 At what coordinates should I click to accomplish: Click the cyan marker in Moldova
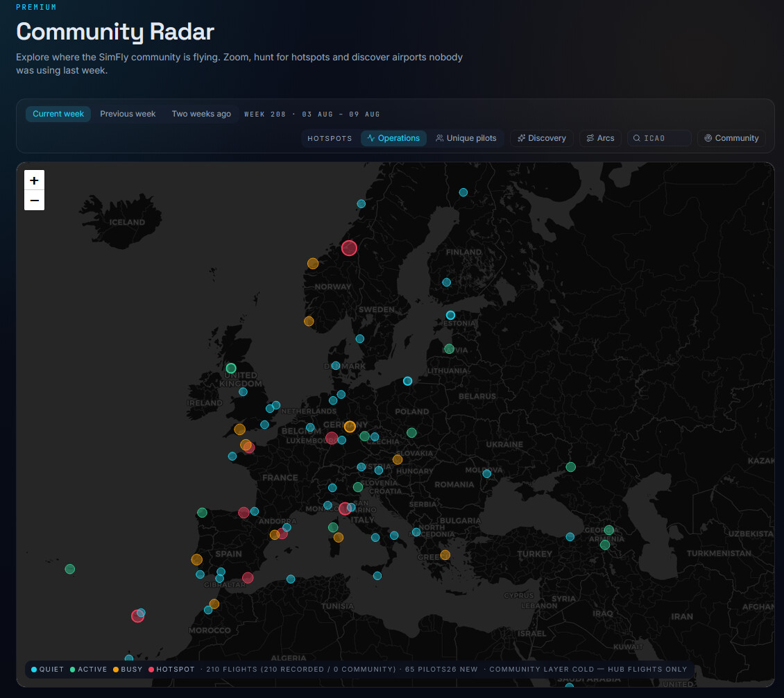(x=487, y=473)
